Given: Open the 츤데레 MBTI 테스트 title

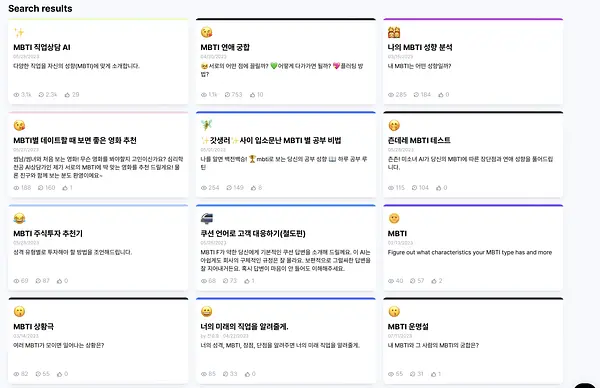Looking at the screenshot, I should click(x=419, y=140).
